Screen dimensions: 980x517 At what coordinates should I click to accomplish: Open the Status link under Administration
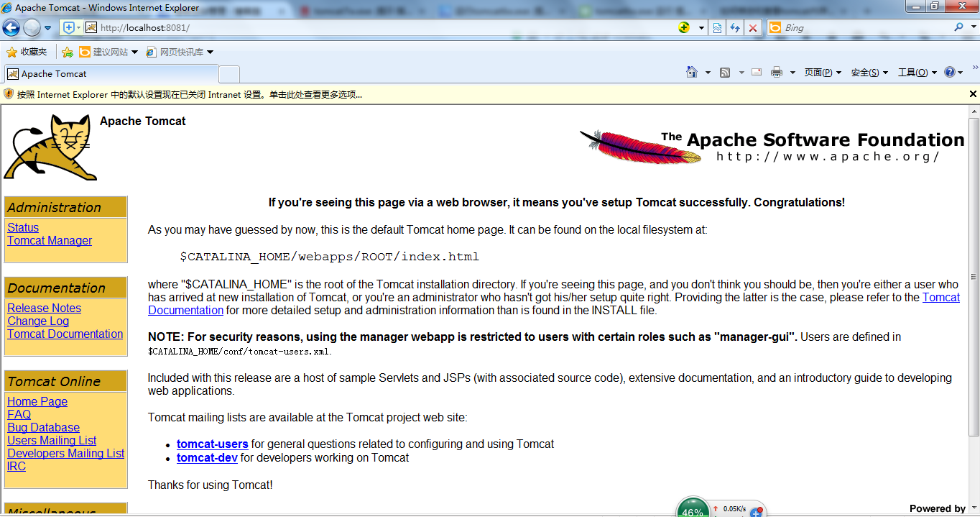pyautogui.click(x=23, y=227)
